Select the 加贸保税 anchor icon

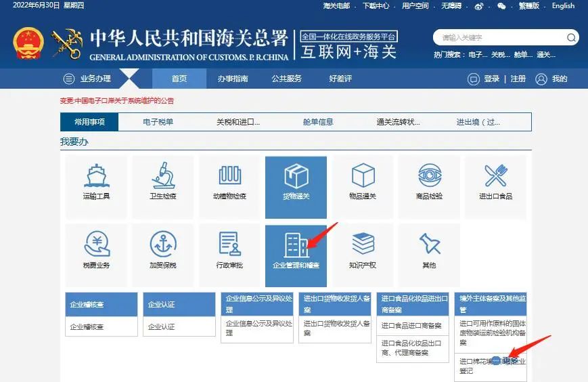pyautogui.click(x=163, y=244)
